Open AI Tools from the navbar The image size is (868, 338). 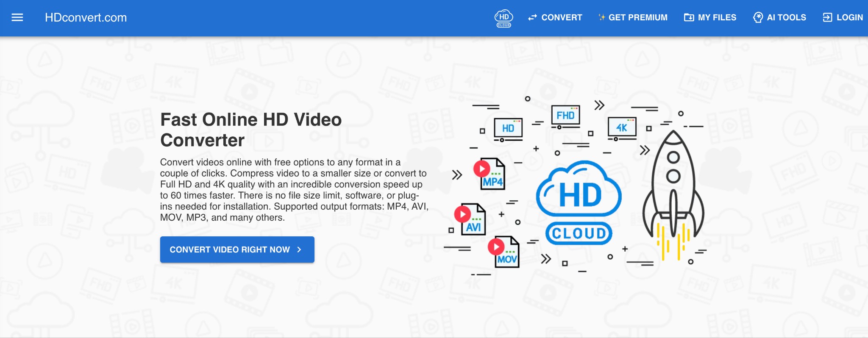click(780, 17)
